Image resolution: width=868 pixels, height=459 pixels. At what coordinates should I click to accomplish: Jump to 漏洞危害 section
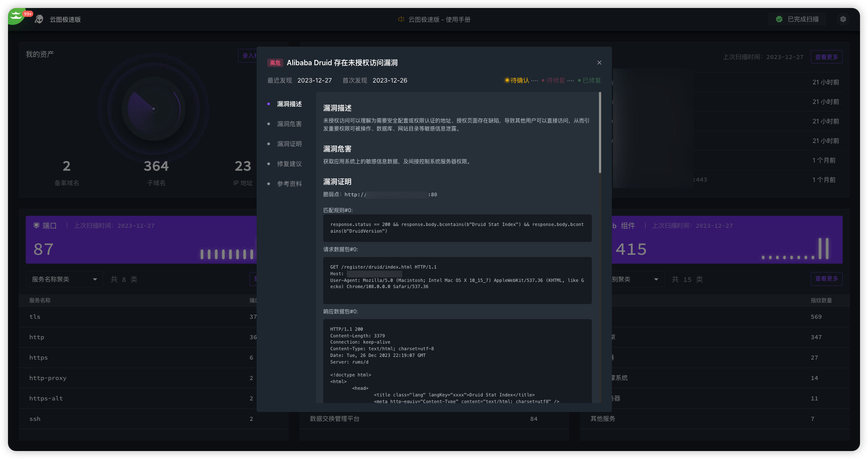click(x=289, y=124)
